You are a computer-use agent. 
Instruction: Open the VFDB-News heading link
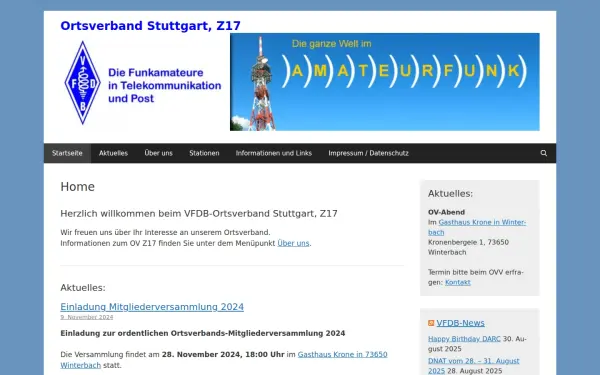(x=460, y=323)
